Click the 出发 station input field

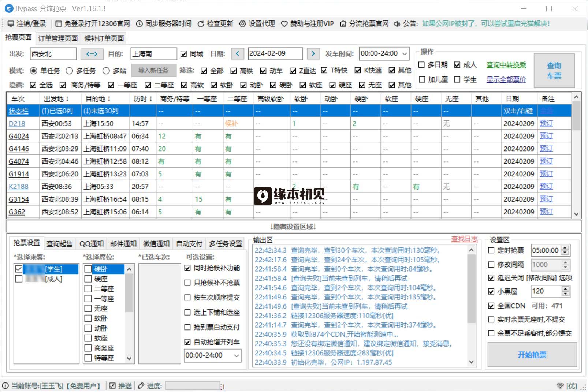click(x=53, y=54)
